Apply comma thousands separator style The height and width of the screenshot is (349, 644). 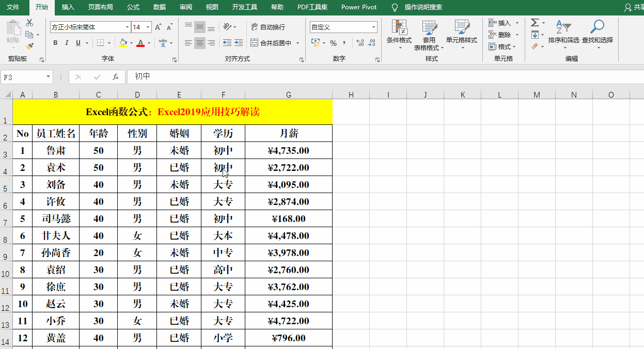344,43
